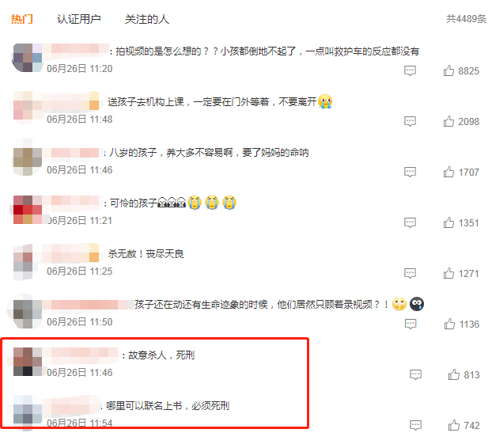Select the 热门 tab
This screenshot has width=492, height=448.
[21, 19]
